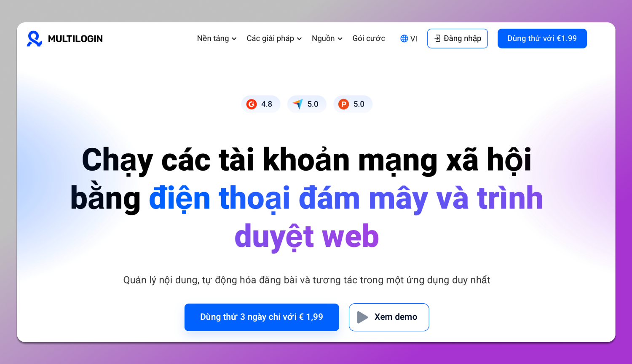Toggle the Capterra 5.0 badge
This screenshot has height=364, width=632.
[307, 104]
